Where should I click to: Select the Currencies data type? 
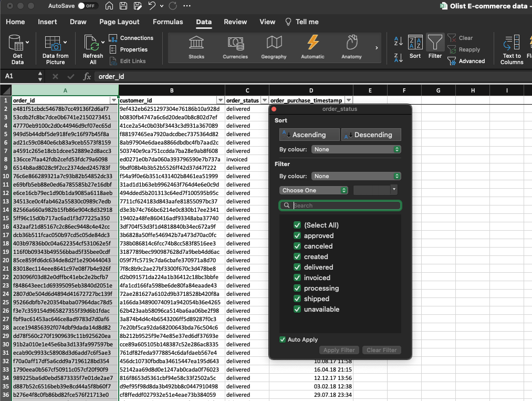click(x=235, y=46)
